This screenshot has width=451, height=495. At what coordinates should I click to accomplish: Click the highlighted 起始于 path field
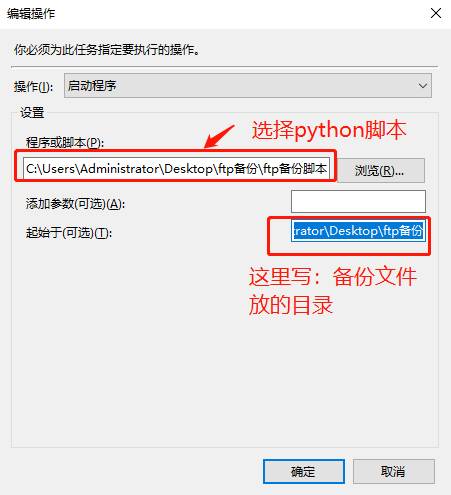point(358,231)
